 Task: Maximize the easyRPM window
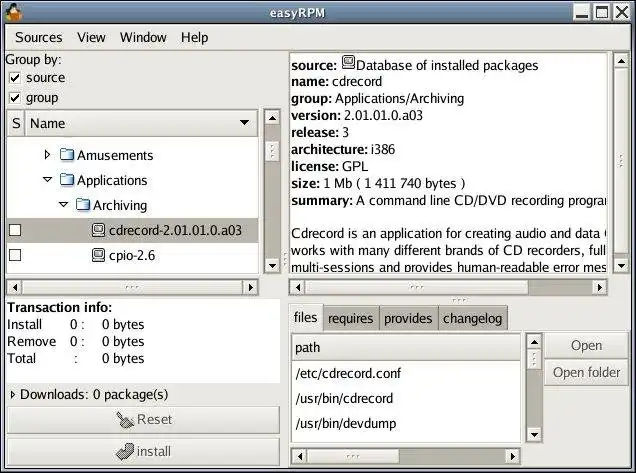pos(602,12)
